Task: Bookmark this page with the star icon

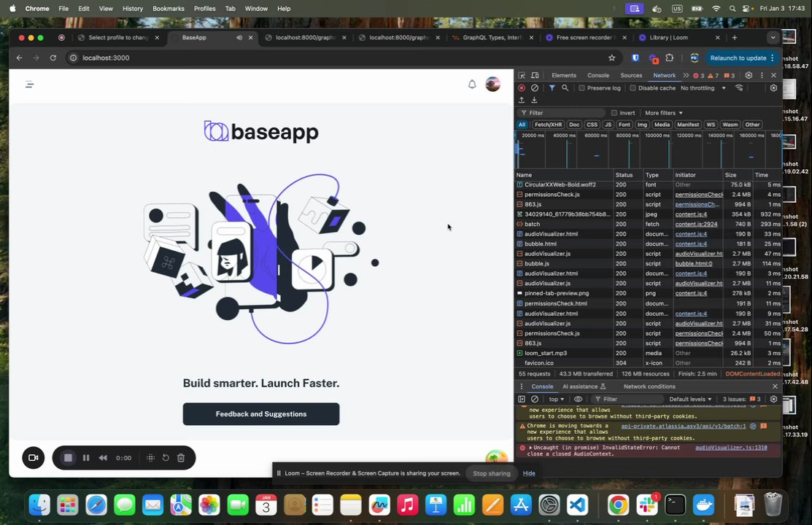Action: pos(611,58)
